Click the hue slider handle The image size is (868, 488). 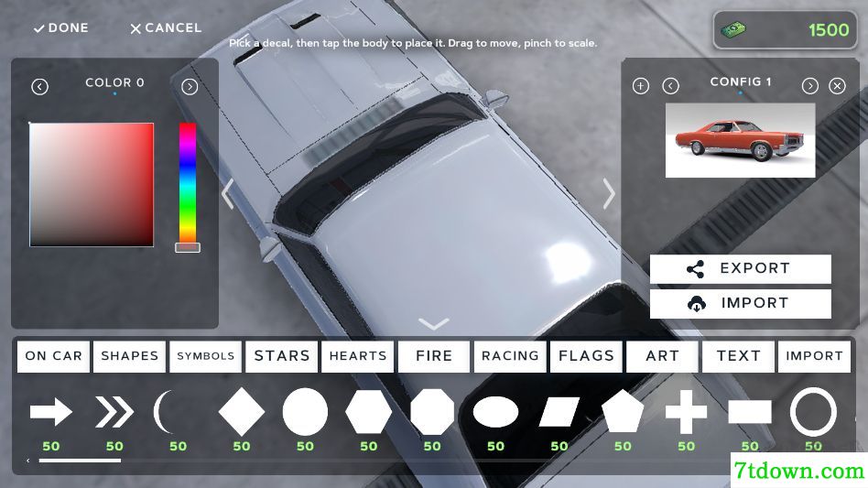click(x=188, y=247)
